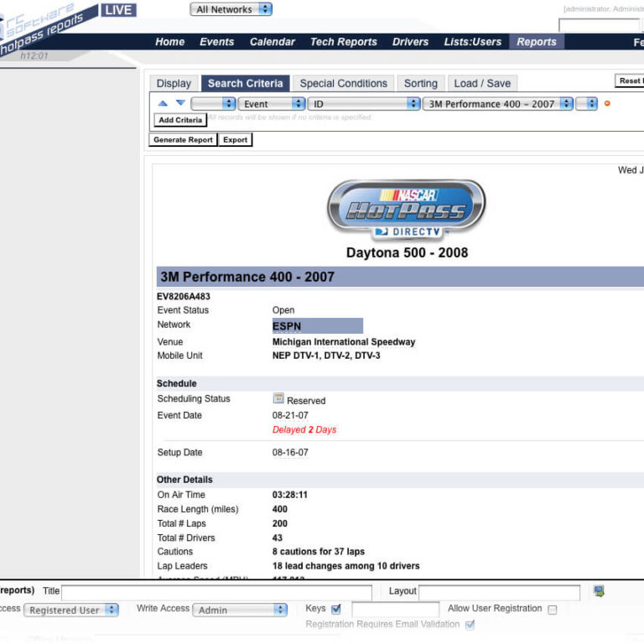Screen dimensions: 644x644
Task: Open the blank first criteria dropdown
Action: [x=213, y=103]
